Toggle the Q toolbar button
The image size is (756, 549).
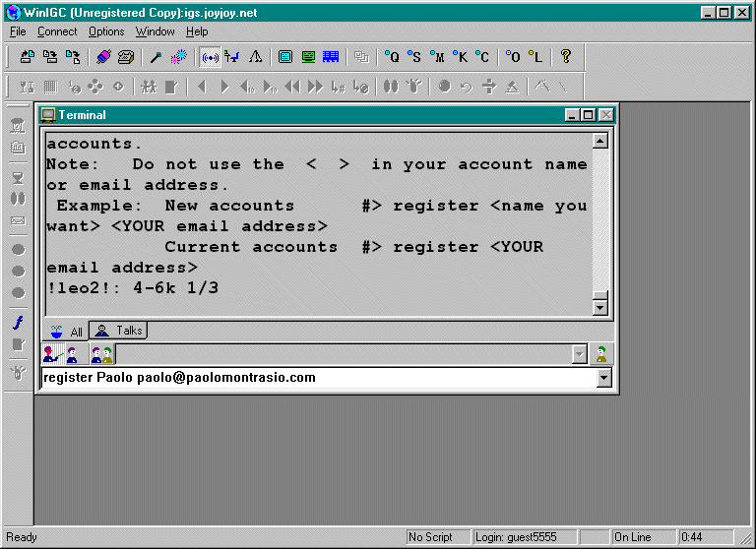click(392, 57)
